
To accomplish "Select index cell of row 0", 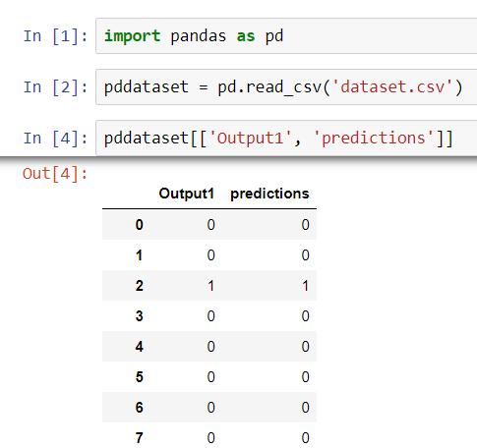I will [x=140, y=225].
